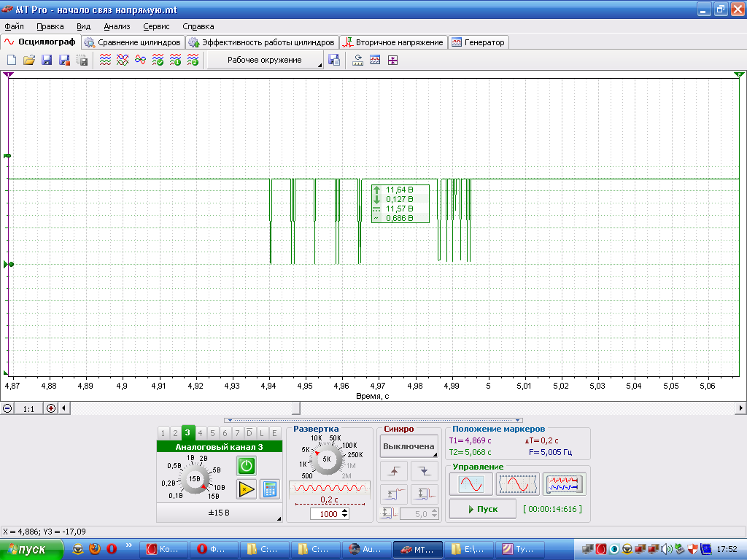Open Firefox quick launch icon
The image size is (747, 560).
coord(95,549)
